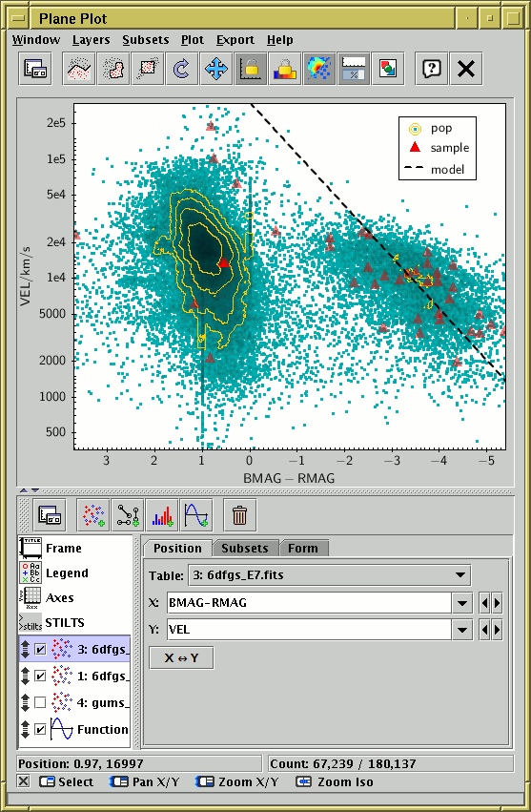
Task: Select the STILTS control
Action: coord(74,622)
